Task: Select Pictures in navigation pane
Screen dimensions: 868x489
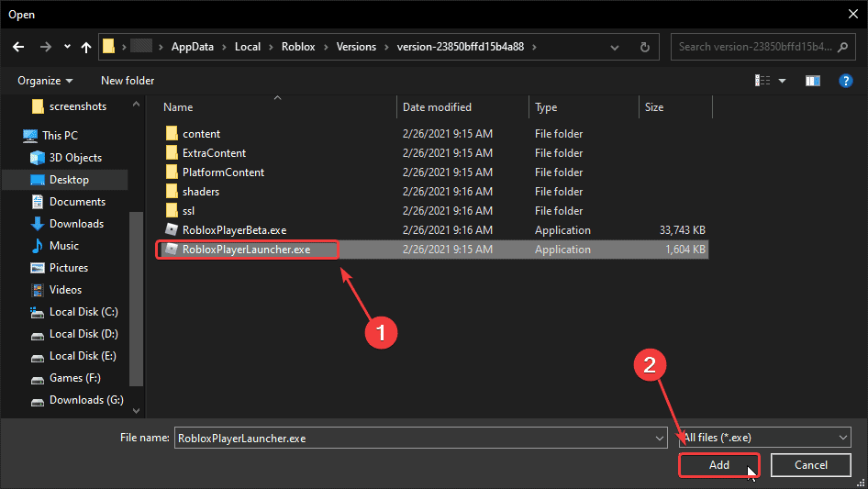Action: [69, 268]
